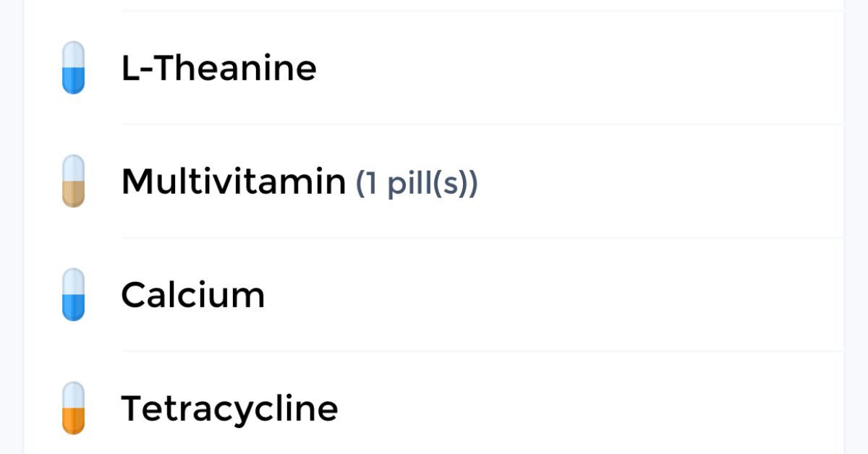Choose the Tetracycline medication name
This screenshot has width=868, height=454.
(x=229, y=408)
